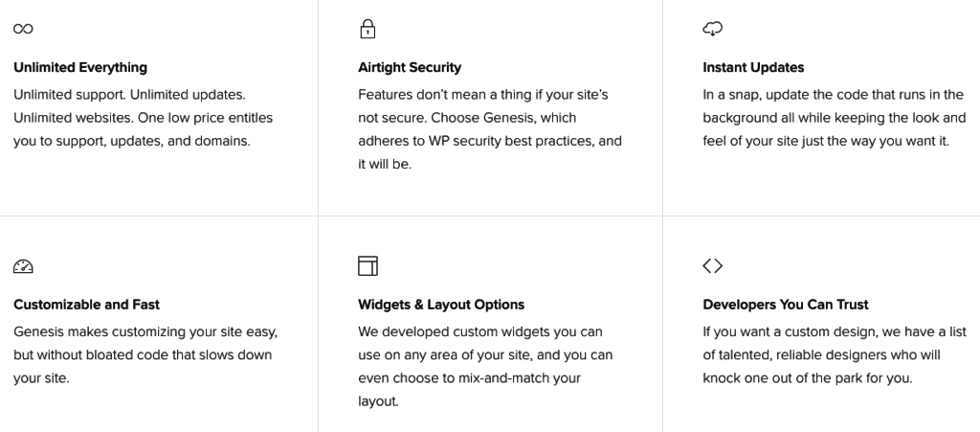Select the Widgets & Layout Options heading
The width and height of the screenshot is (980, 432).
pos(441,305)
